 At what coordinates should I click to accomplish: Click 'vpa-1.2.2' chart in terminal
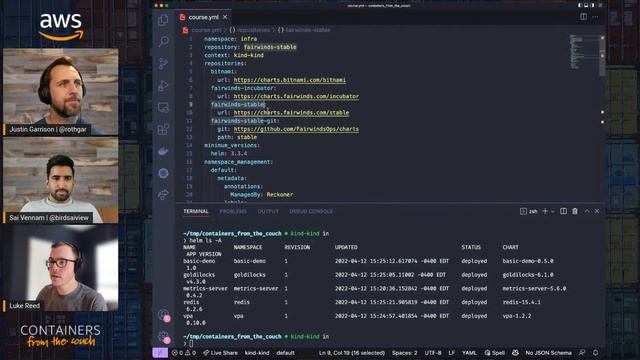tap(517, 316)
